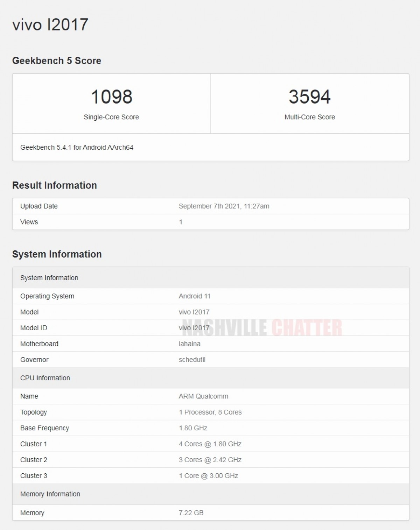The image size is (420, 530).
Task: Click the vivo I2017 page title
Action: 49,24
